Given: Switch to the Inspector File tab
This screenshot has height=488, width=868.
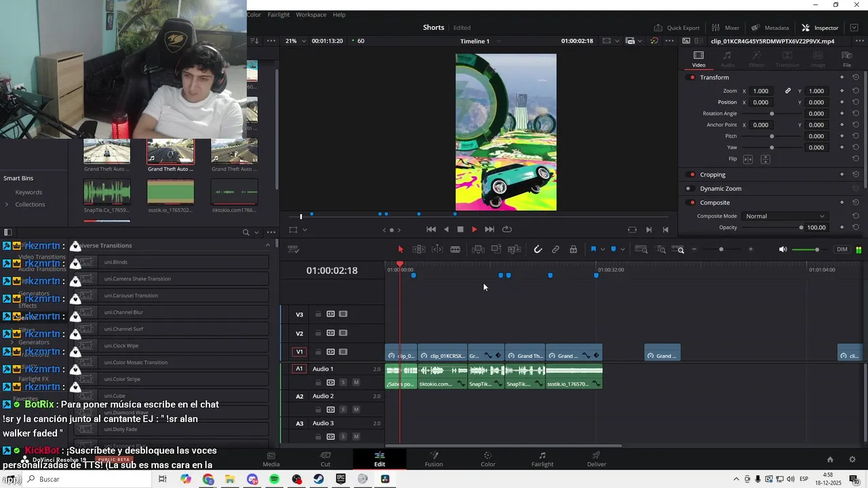Looking at the screenshot, I should tap(847, 59).
